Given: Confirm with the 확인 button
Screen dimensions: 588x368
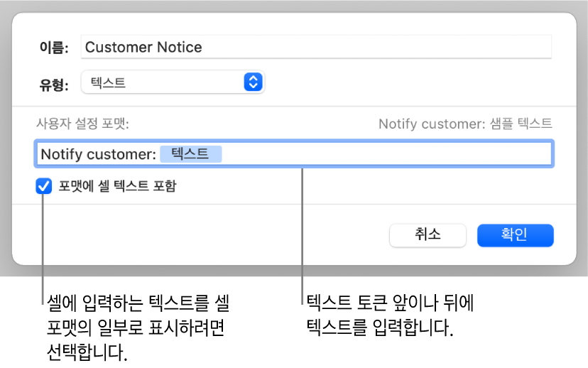Looking at the screenshot, I should pos(516,235).
